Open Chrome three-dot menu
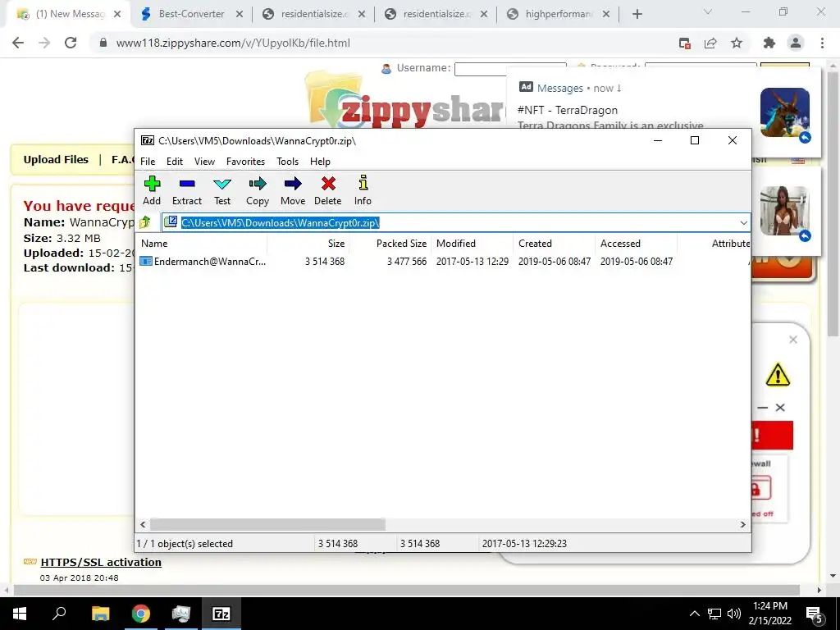 pyautogui.click(x=822, y=43)
